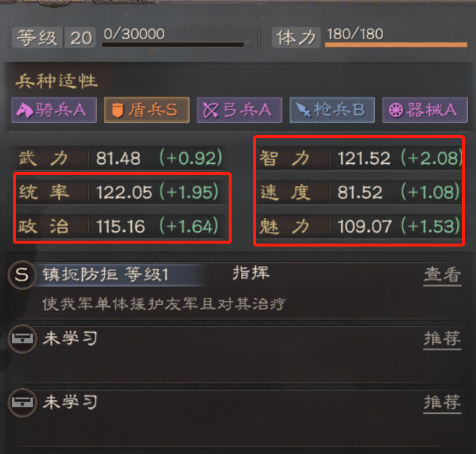
Task: Select the 统率 122.05 stat row
Action: click(119, 192)
